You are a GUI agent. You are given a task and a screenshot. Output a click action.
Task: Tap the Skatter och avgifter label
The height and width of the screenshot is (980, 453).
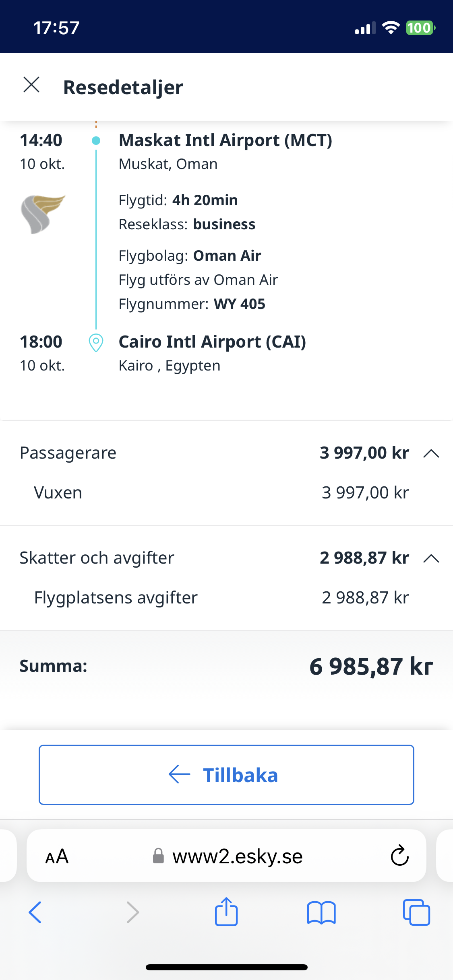click(x=97, y=558)
